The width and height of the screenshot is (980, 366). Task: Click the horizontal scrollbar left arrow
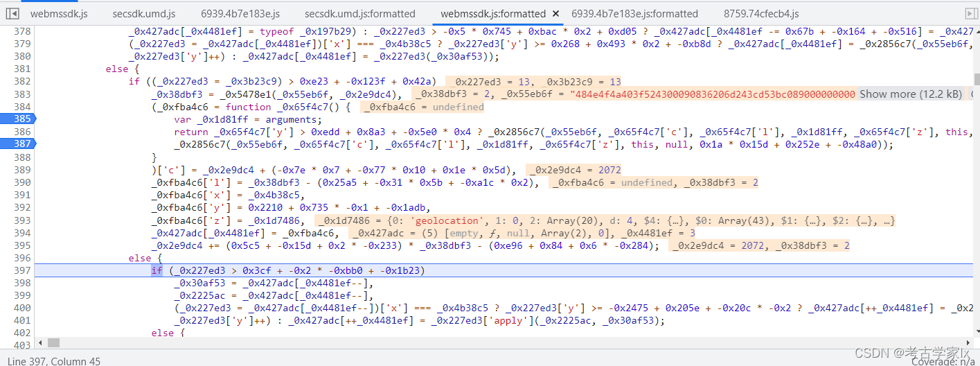click(x=39, y=342)
